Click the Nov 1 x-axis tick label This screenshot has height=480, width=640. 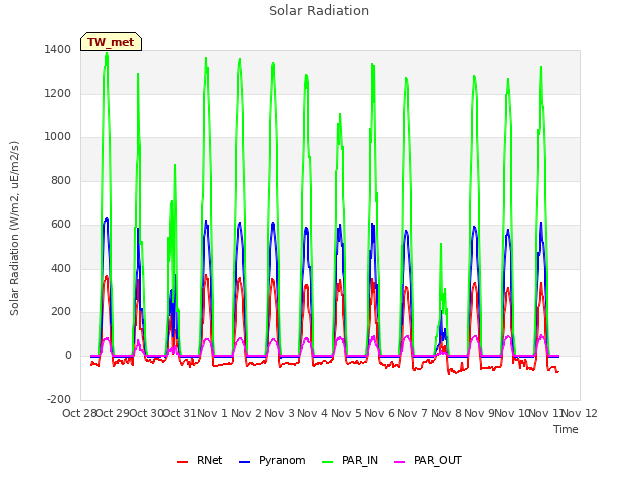click(212, 413)
